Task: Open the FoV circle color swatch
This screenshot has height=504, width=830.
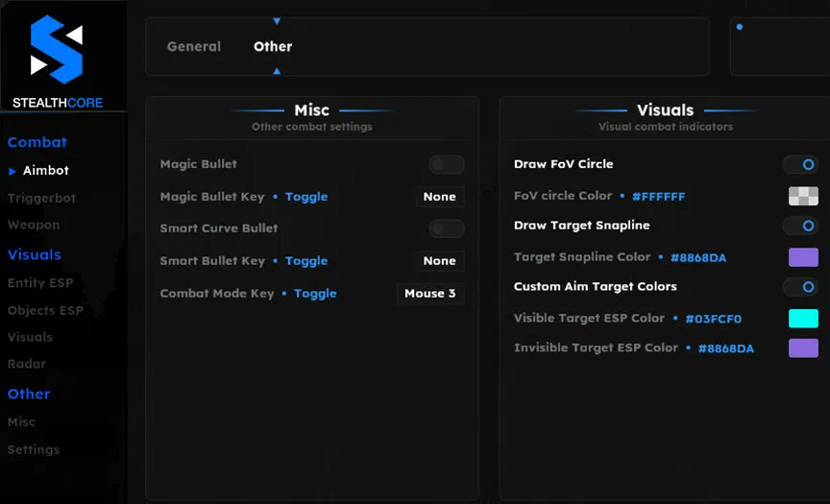Action: [x=803, y=196]
